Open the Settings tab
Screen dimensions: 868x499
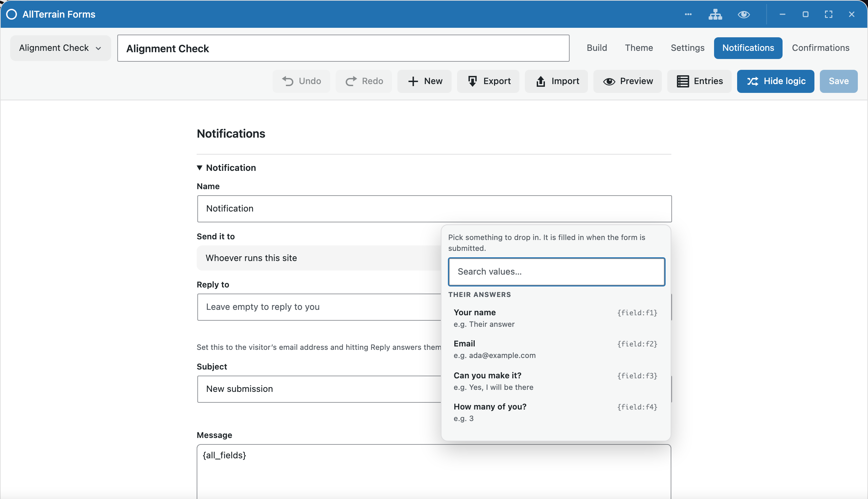coord(687,48)
